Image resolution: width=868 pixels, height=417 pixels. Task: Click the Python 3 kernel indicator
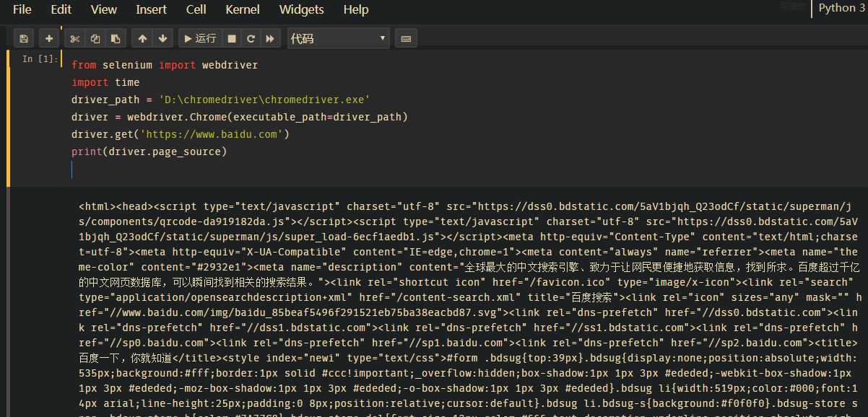coord(841,8)
